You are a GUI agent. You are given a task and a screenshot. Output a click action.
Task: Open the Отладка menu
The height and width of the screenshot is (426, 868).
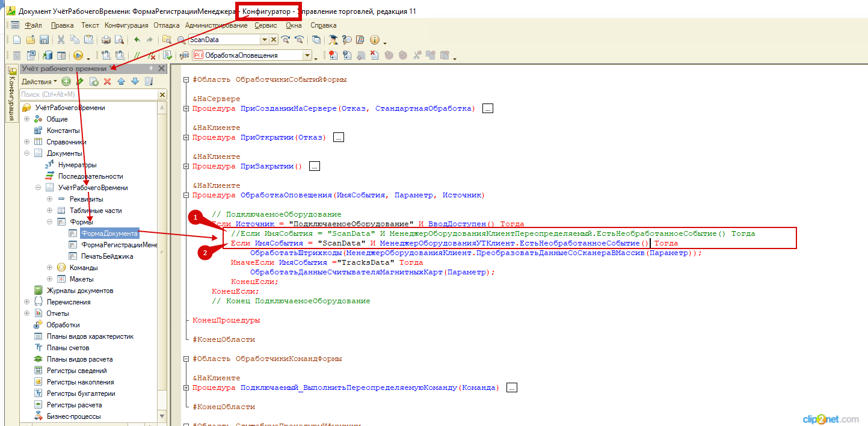click(167, 26)
